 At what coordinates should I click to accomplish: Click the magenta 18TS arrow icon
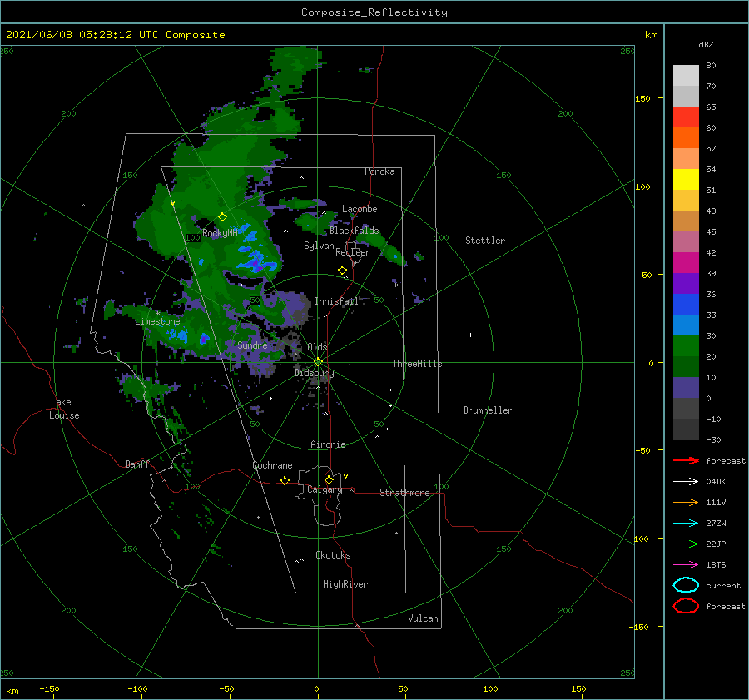click(686, 565)
